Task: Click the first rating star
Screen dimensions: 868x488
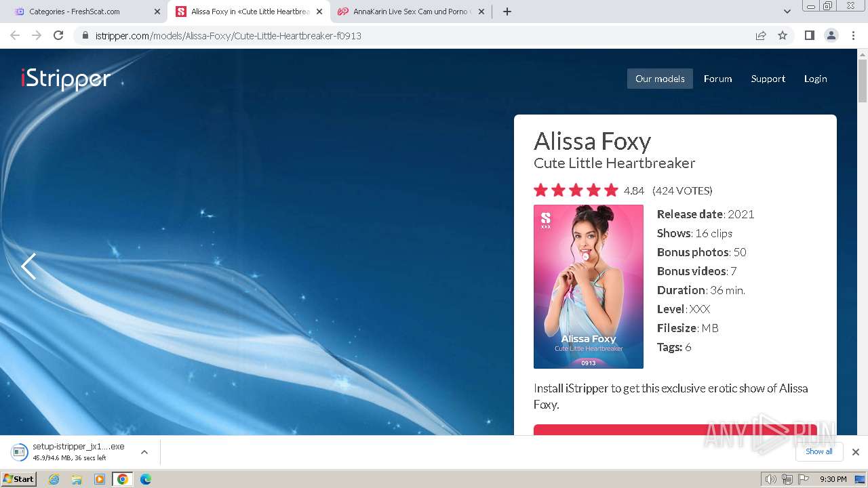Action: [540, 190]
